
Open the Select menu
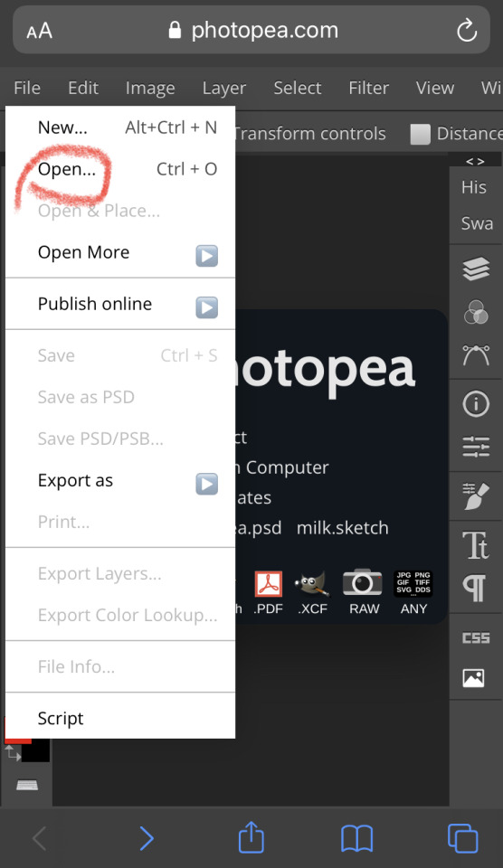point(297,88)
